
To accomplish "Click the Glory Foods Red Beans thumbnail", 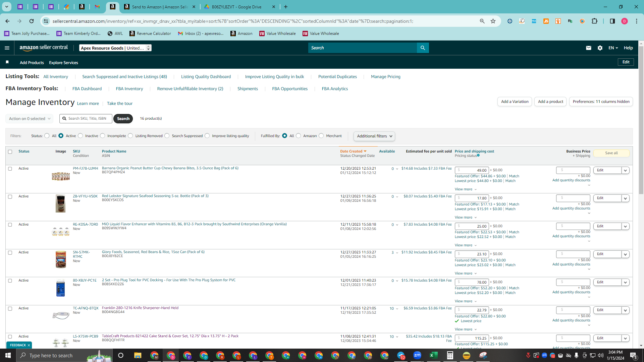I will pos(61,259).
